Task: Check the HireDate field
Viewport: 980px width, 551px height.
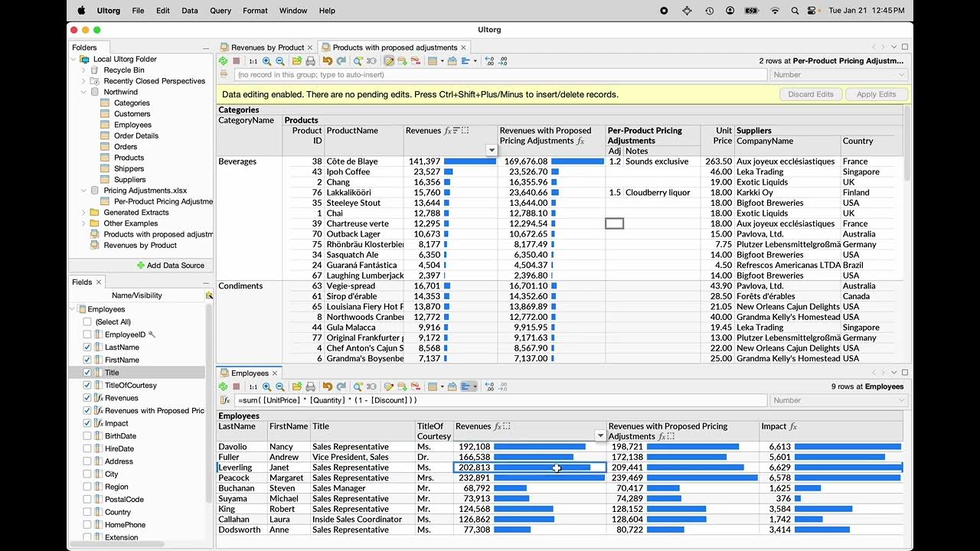Action: [87, 448]
